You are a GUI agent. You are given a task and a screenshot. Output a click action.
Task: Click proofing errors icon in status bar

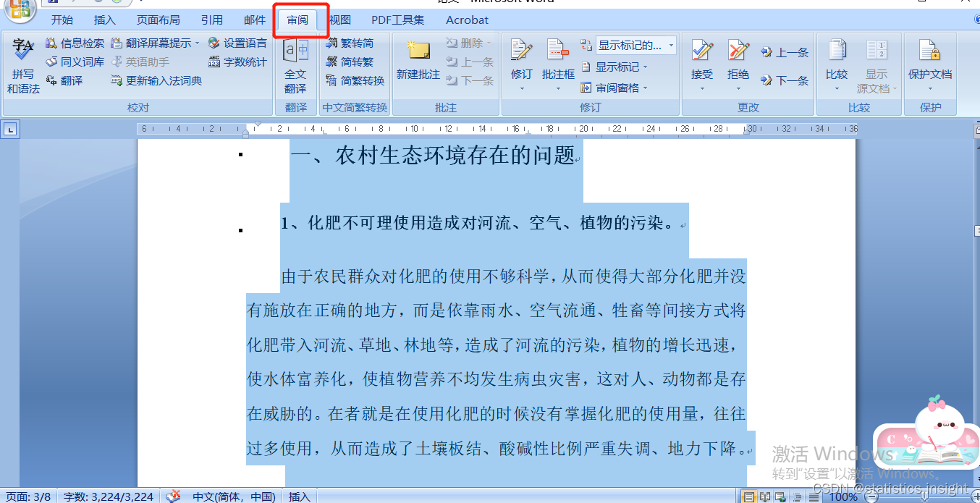pyautogui.click(x=174, y=496)
